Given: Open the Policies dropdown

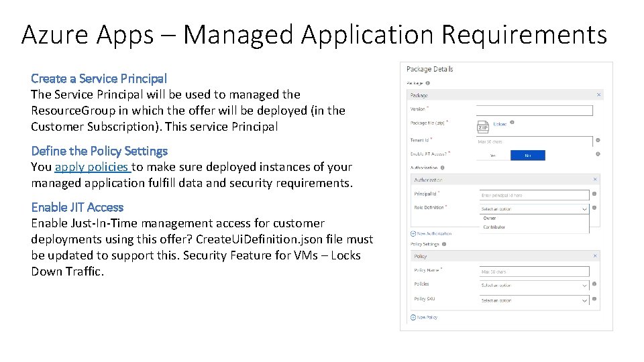Looking at the screenshot, I should [535, 286].
